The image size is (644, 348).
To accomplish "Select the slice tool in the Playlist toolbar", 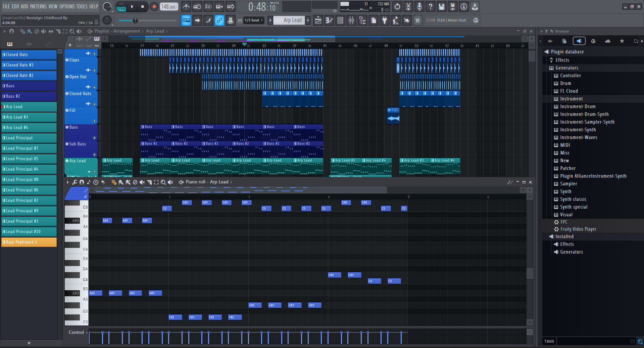I will point(58,31).
